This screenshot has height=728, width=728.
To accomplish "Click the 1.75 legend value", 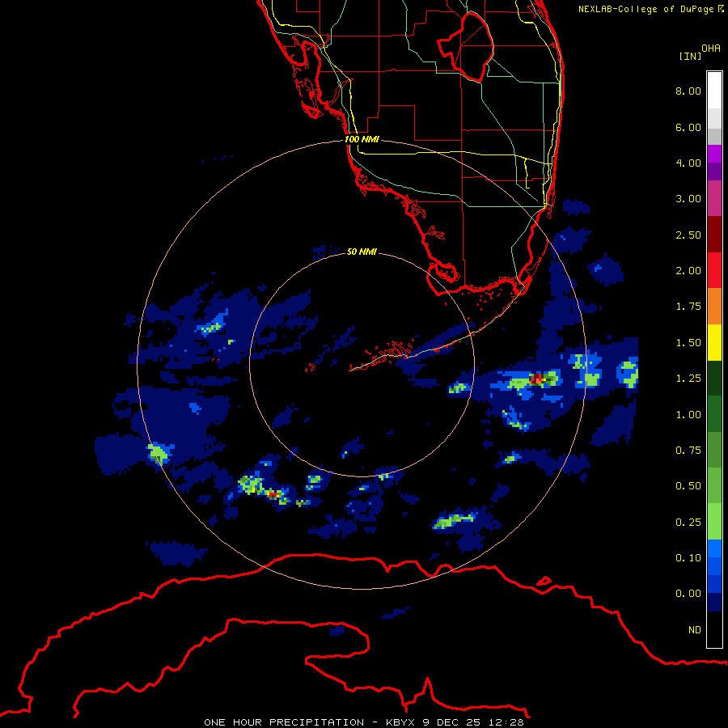I will pyautogui.click(x=688, y=307).
